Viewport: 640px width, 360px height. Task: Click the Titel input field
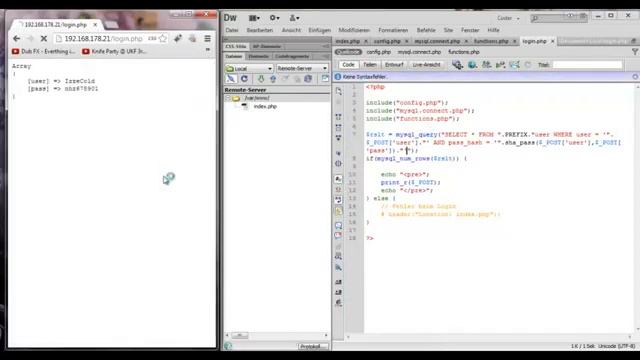(587, 64)
